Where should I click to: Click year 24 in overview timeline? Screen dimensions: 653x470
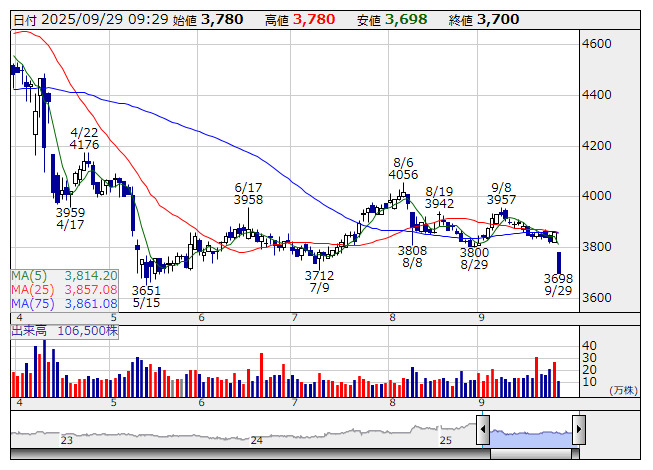tap(257, 440)
